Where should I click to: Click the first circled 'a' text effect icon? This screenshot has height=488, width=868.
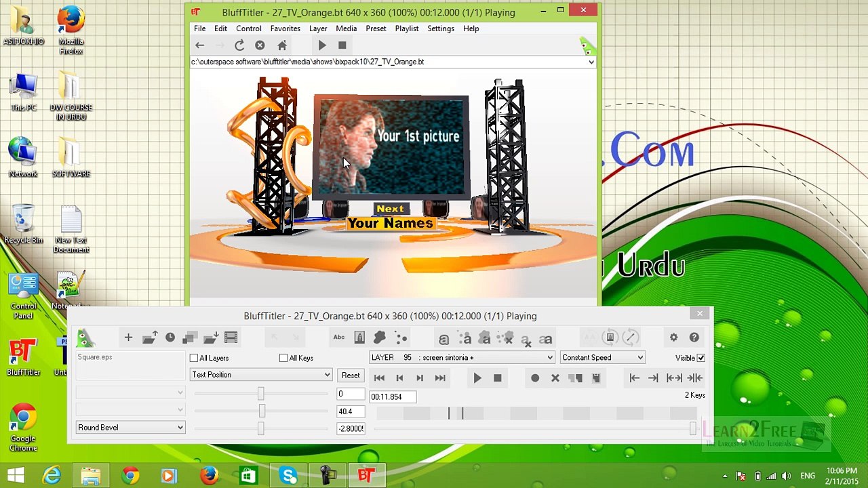443,338
